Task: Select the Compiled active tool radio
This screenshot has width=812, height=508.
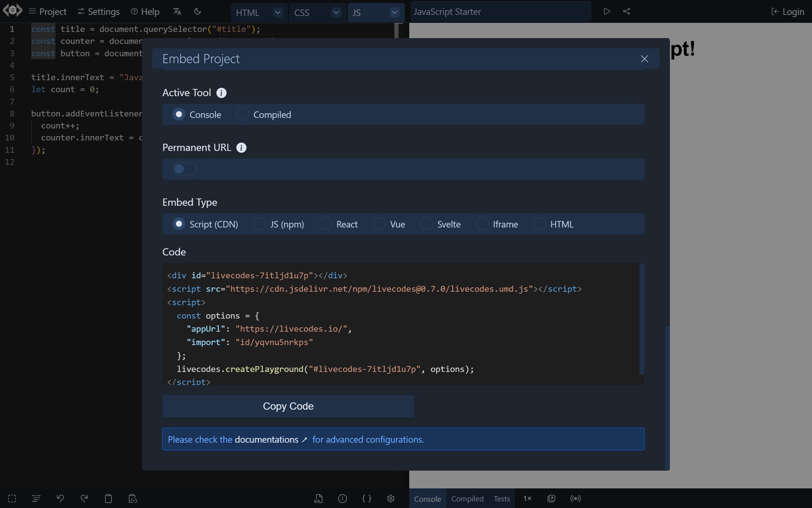Action: 242,114
